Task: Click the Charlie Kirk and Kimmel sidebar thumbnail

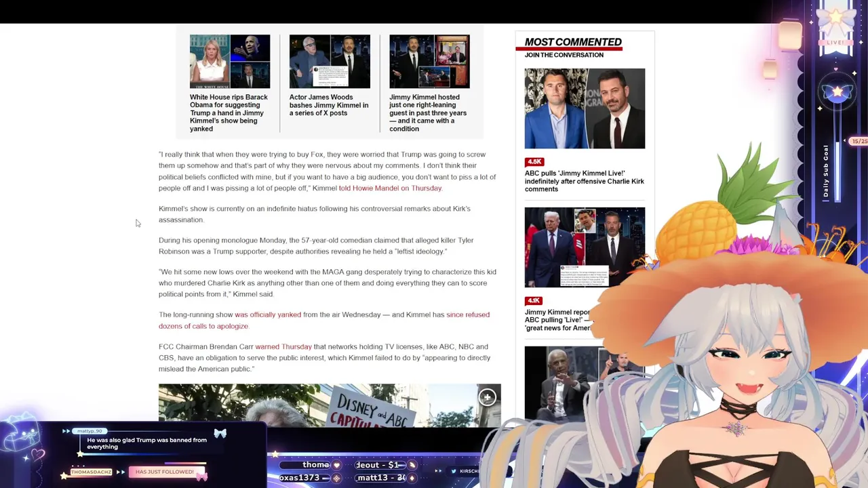Action: [585, 108]
